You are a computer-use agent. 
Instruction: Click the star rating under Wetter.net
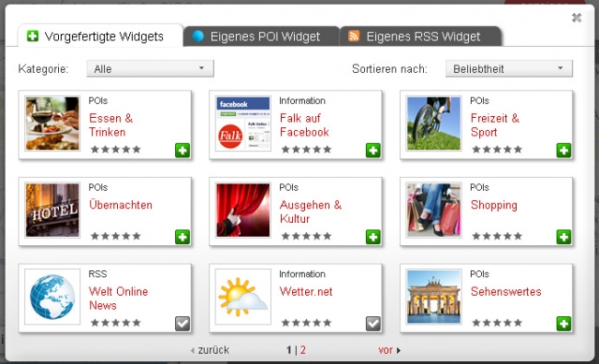[x=306, y=323]
